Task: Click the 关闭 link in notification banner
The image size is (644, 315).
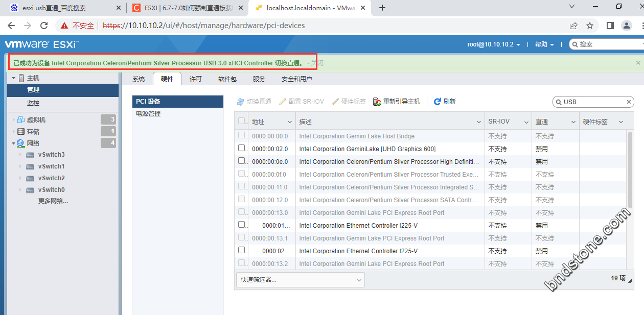Action: point(317,63)
